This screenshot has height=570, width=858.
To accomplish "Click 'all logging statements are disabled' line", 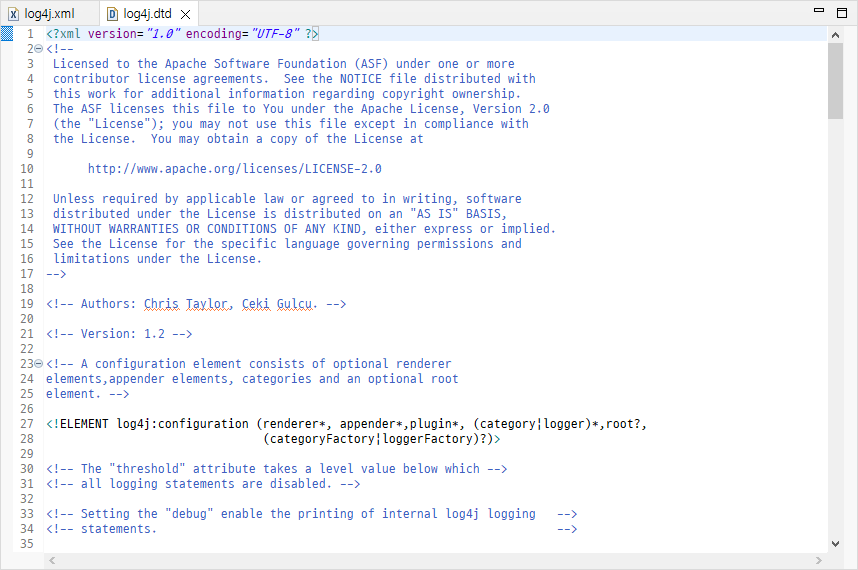I will coord(203,484).
